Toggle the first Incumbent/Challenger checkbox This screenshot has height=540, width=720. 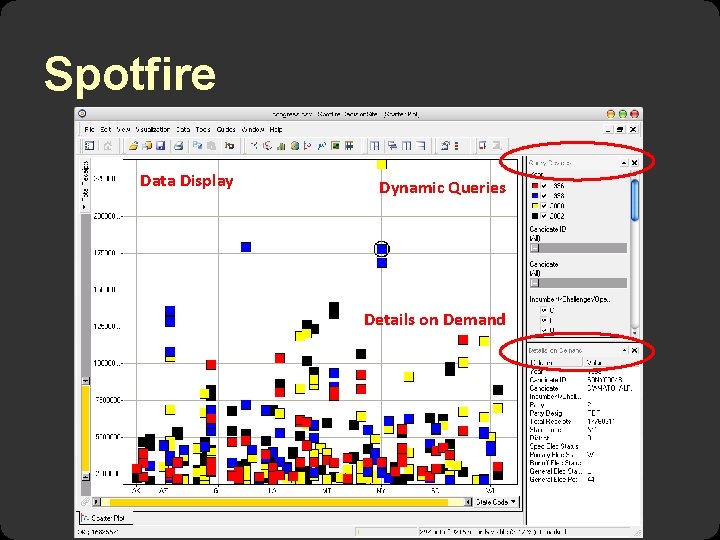tap(544, 310)
